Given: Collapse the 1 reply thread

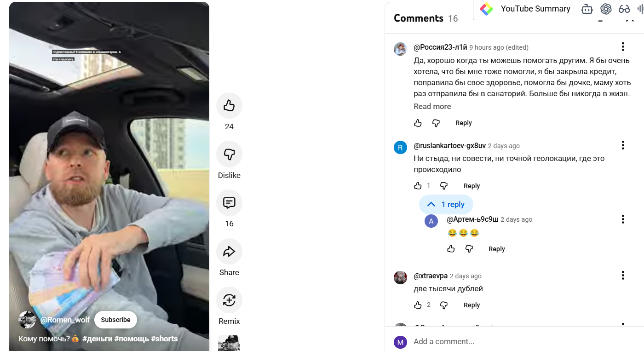Looking at the screenshot, I should [x=446, y=205].
